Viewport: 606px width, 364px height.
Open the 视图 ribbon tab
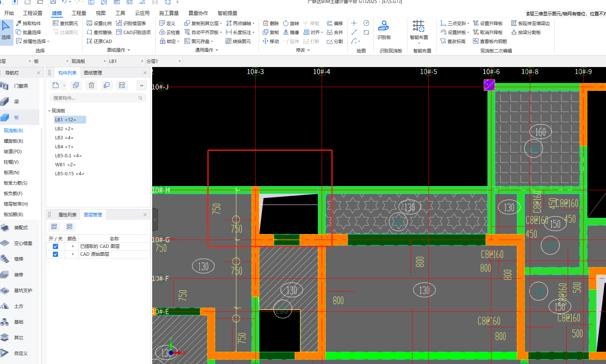tap(101, 13)
